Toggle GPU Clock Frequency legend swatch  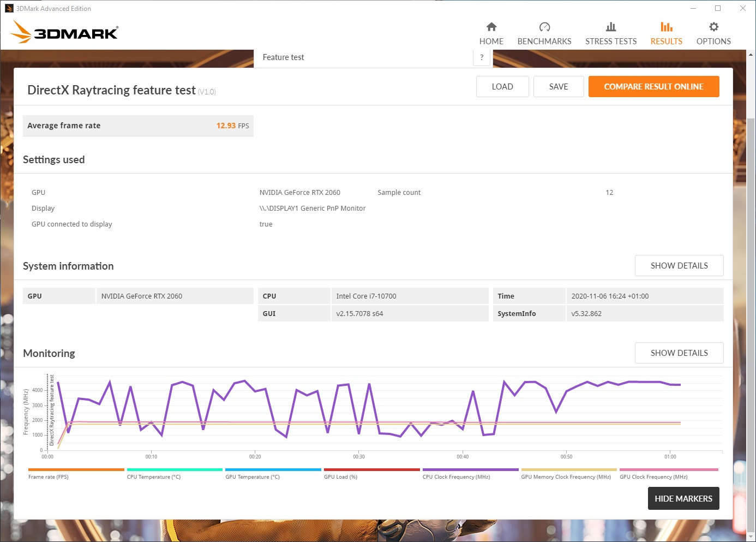[x=669, y=469]
